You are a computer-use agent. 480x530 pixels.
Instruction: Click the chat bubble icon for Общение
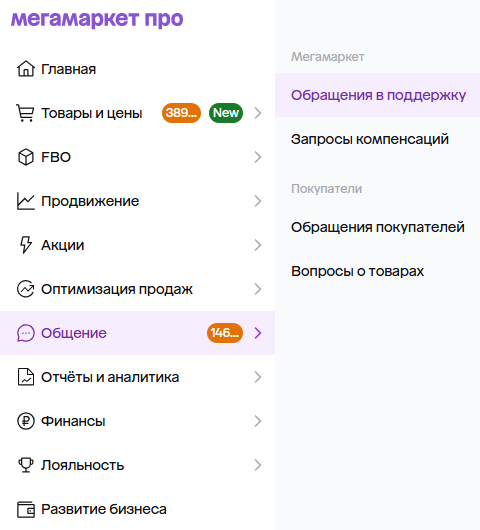point(26,333)
